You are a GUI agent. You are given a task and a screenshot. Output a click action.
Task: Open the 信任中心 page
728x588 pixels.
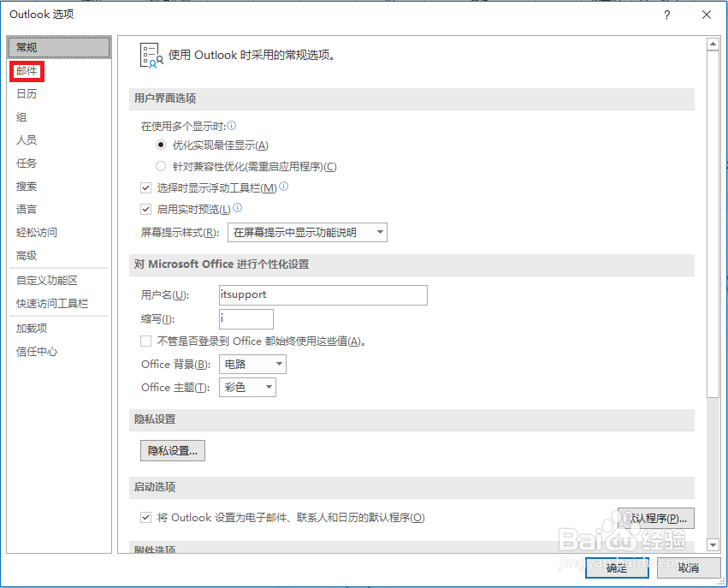pos(37,352)
